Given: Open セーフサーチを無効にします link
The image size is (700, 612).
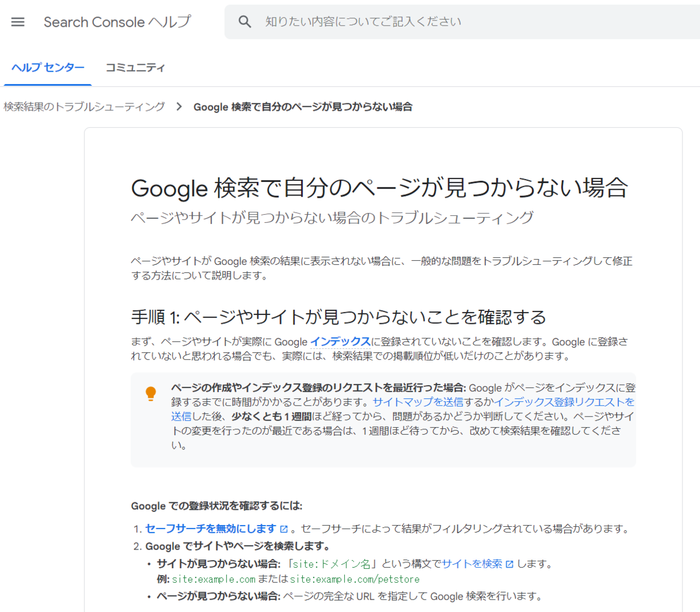Looking at the screenshot, I should [x=211, y=529].
